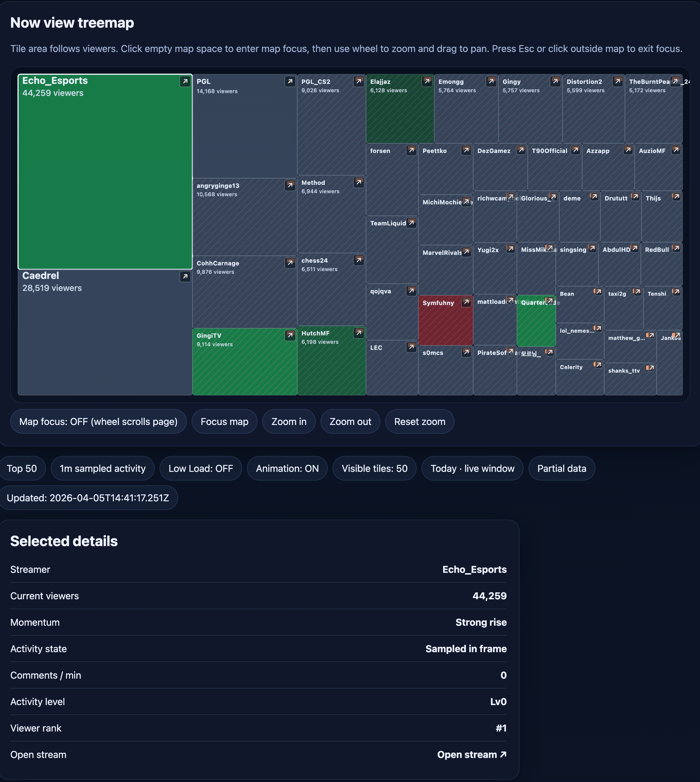700x782 pixels.
Task: Open 1m sampled activity selector
Action: (102, 469)
